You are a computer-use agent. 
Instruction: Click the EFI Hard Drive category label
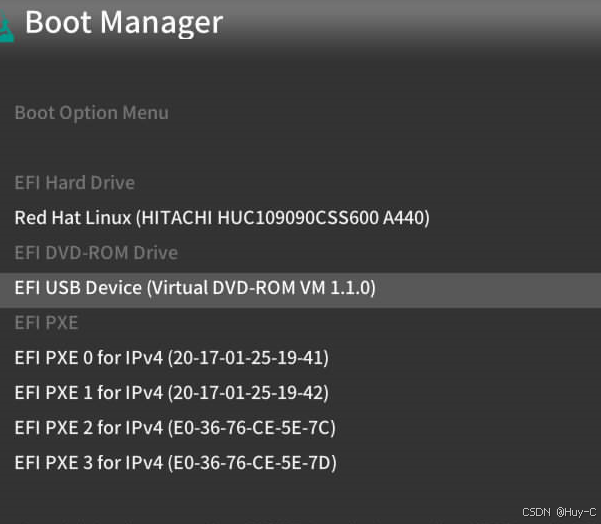click(74, 183)
